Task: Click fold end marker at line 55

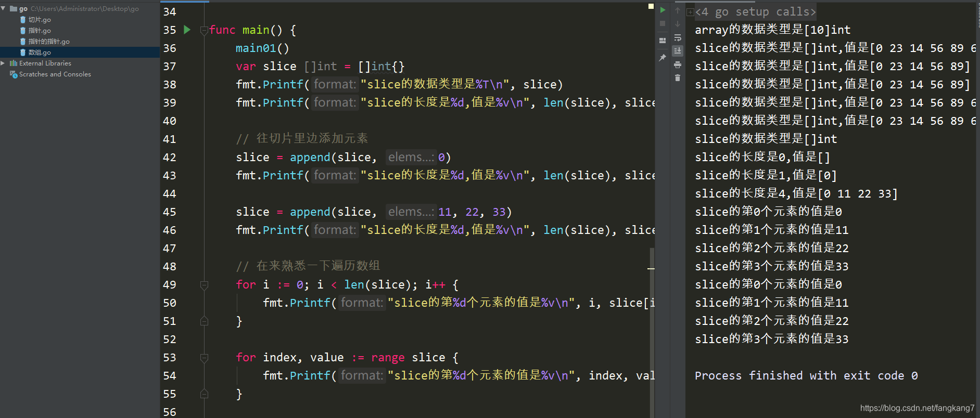Action: pos(204,394)
